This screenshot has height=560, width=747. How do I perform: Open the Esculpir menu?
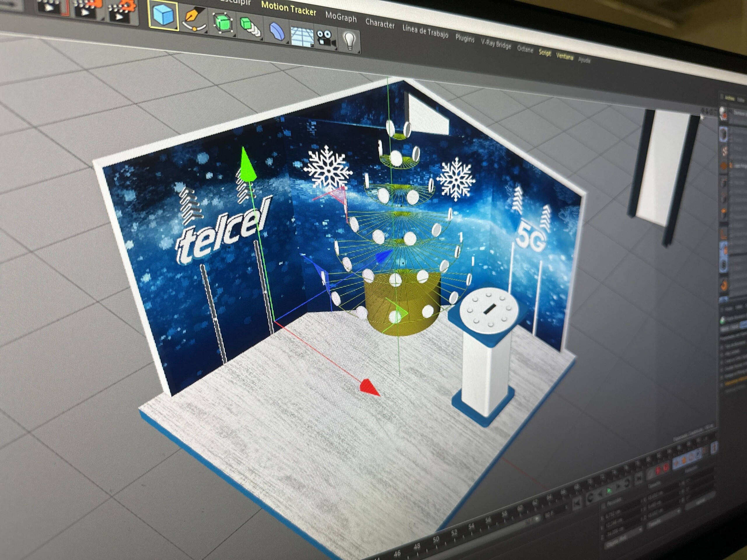coord(236,2)
